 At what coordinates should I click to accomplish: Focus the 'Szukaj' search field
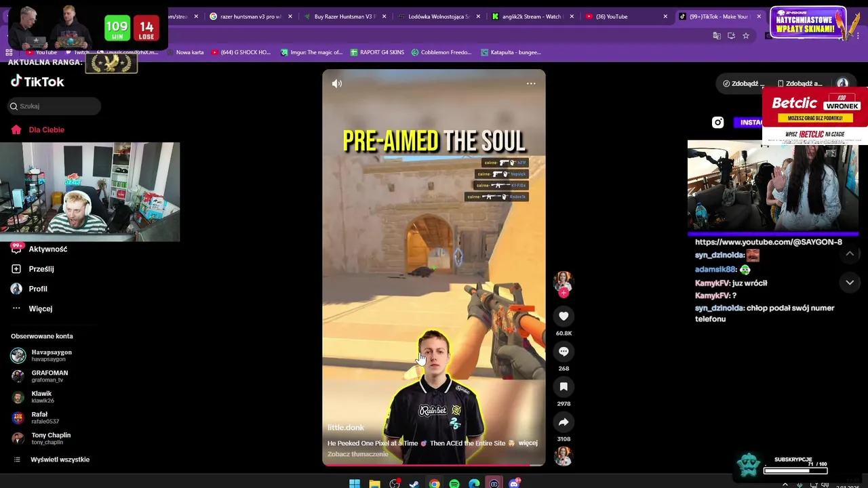(54, 106)
